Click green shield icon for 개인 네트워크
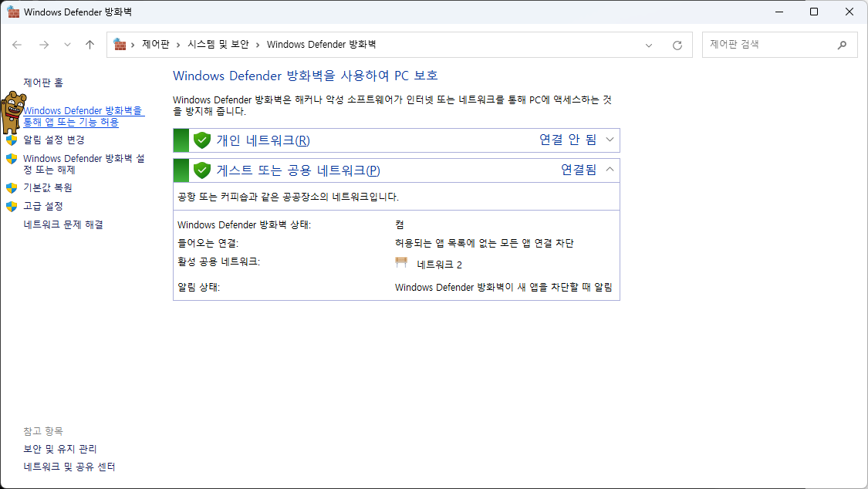 coord(202,140)
